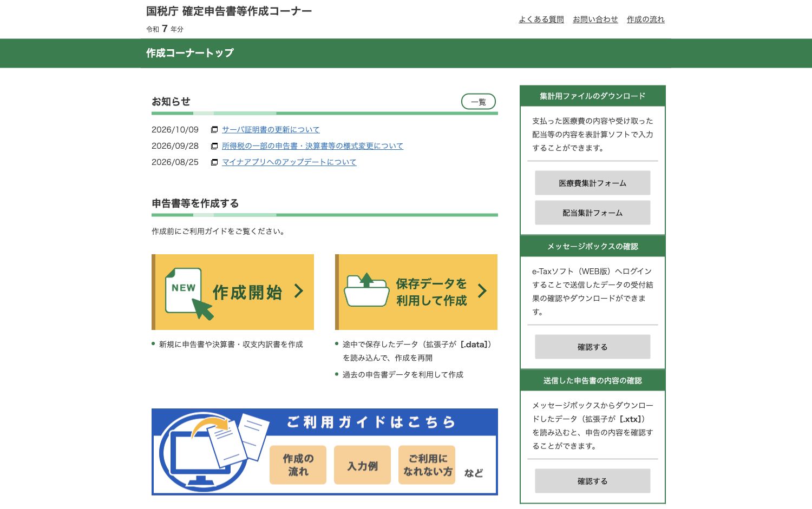Click the 申告書等を作成する section heading
Screen dimensions: 812x509
[195, 203]
